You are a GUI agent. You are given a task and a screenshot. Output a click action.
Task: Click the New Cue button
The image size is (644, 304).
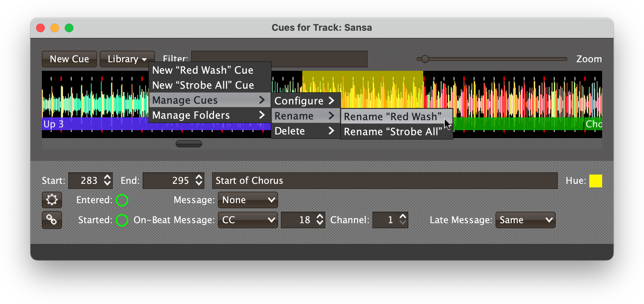(69, 59)
